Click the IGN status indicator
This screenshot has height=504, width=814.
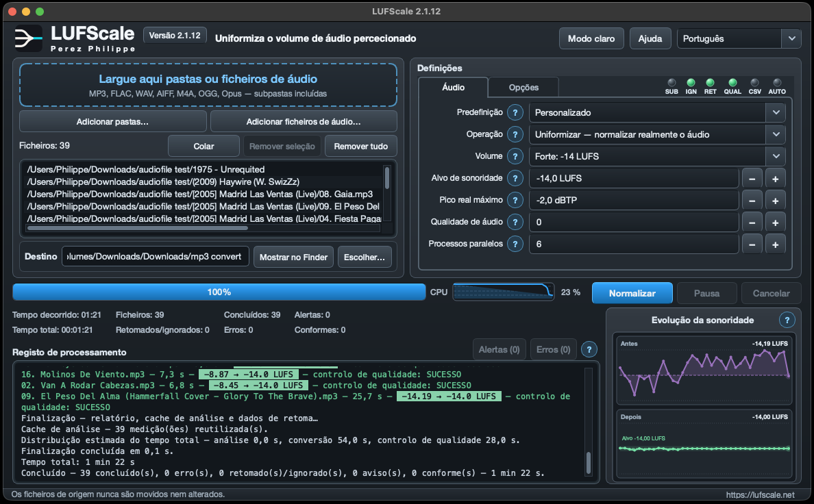click(x=691, y=86)
